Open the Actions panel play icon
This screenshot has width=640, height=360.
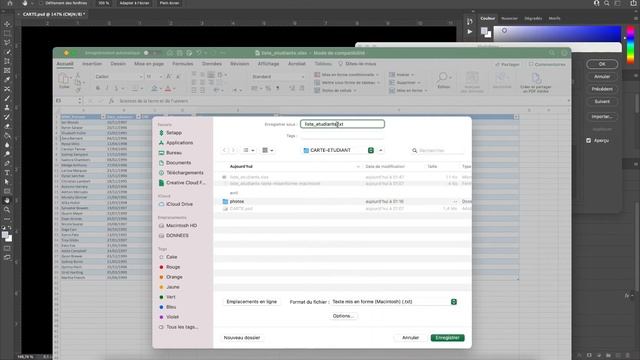pos(469,31)
